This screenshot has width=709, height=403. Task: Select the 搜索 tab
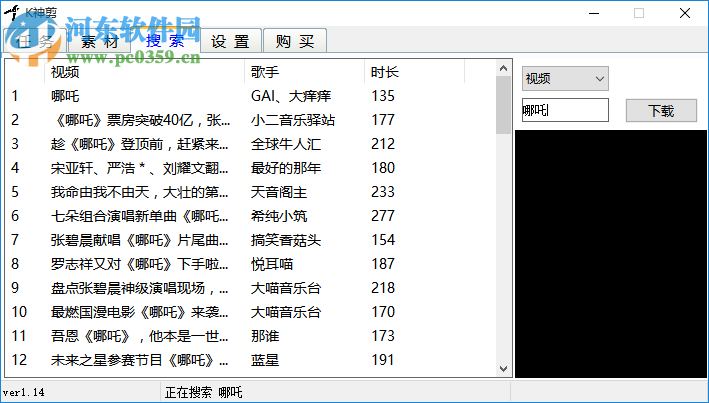pos(165,41)
